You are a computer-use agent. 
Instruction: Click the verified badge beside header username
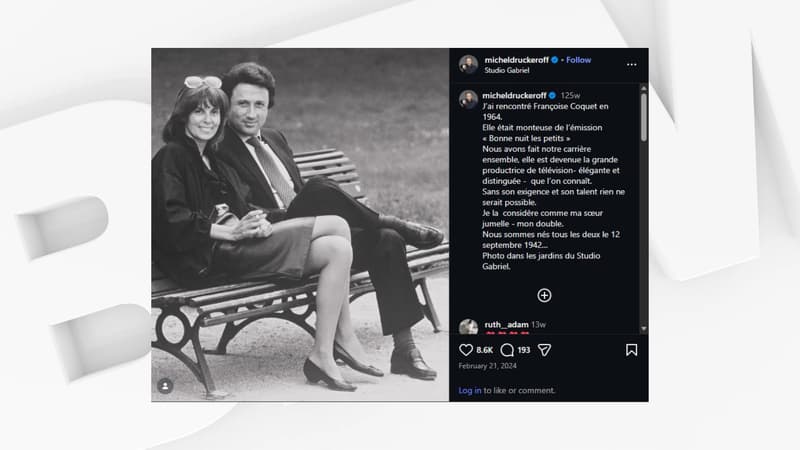click(555, 60)
